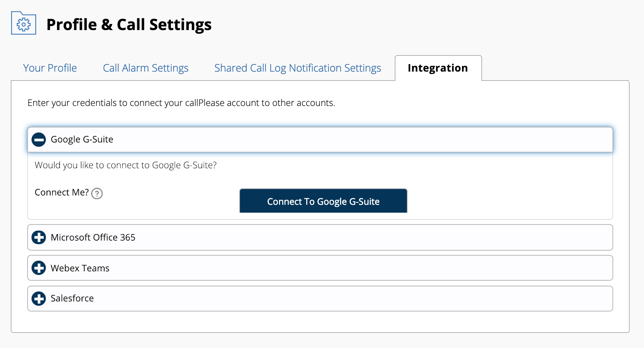Click the 'Connect Me?' label text
Screen dimensions: 644x348
tap(61, 192)
